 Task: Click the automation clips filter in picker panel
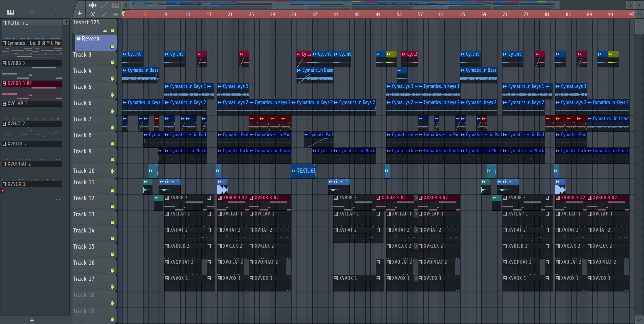pyautogui.click(x=53, y=12)
